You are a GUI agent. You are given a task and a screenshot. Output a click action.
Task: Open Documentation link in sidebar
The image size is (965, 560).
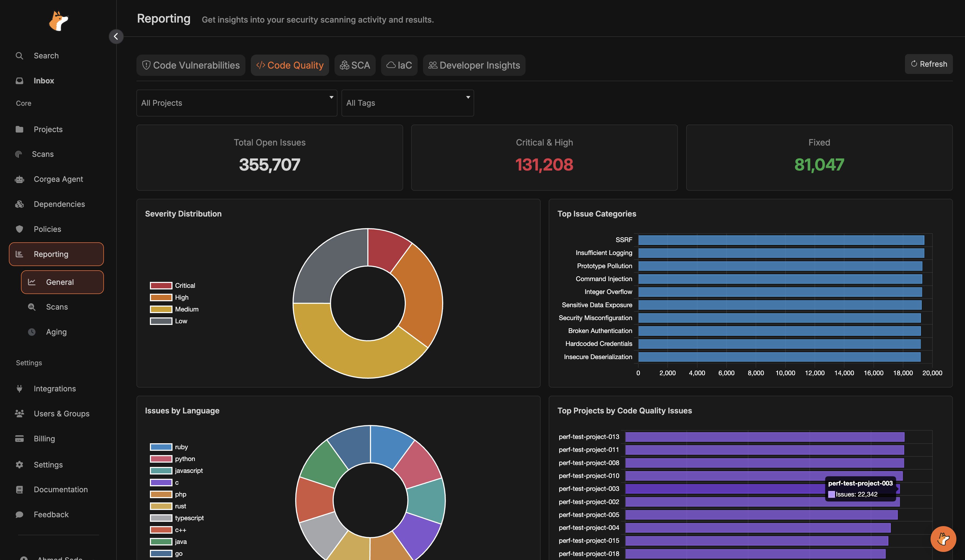(61, 490)
